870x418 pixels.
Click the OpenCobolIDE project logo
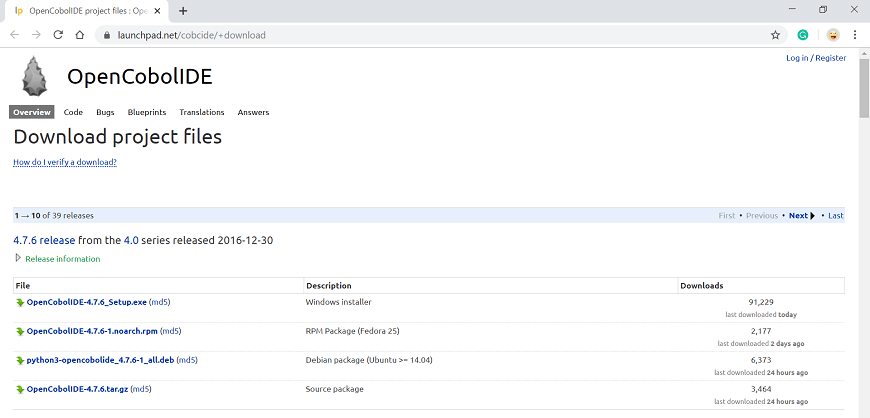34,76
